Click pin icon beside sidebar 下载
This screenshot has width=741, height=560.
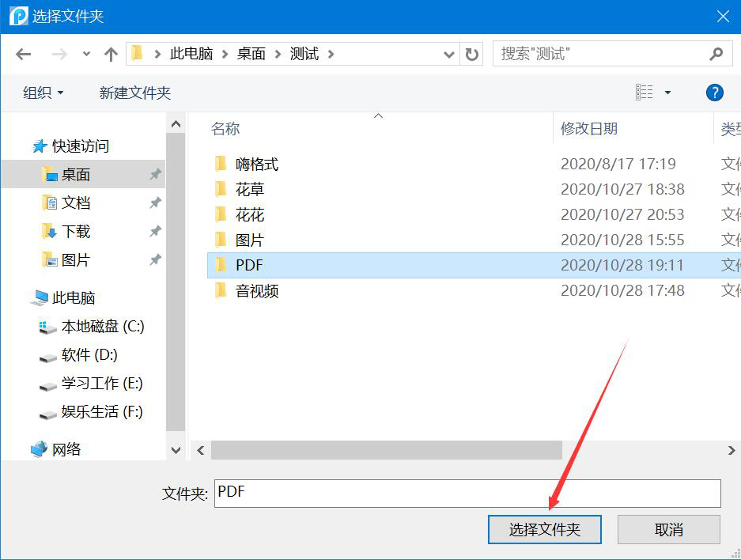tap(155, 231)
